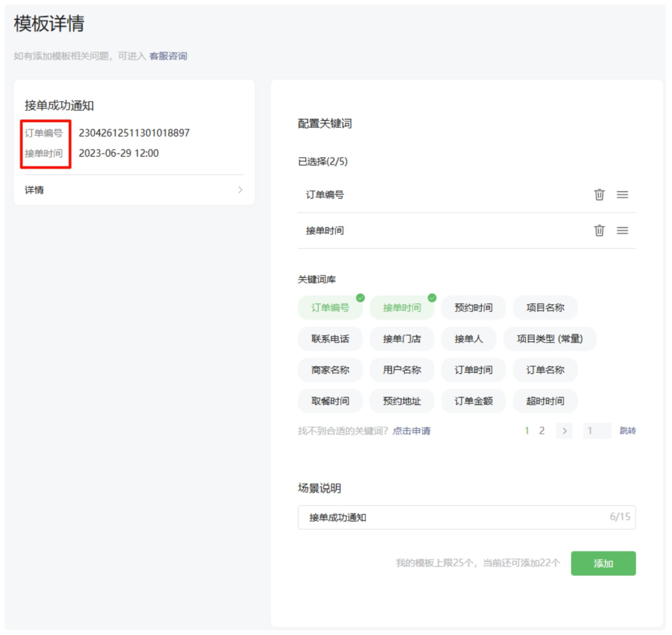Viewport: 672px width, 635px height.
Task: Select the 预约时间 keyword tag
Action: tap(473, 307)
